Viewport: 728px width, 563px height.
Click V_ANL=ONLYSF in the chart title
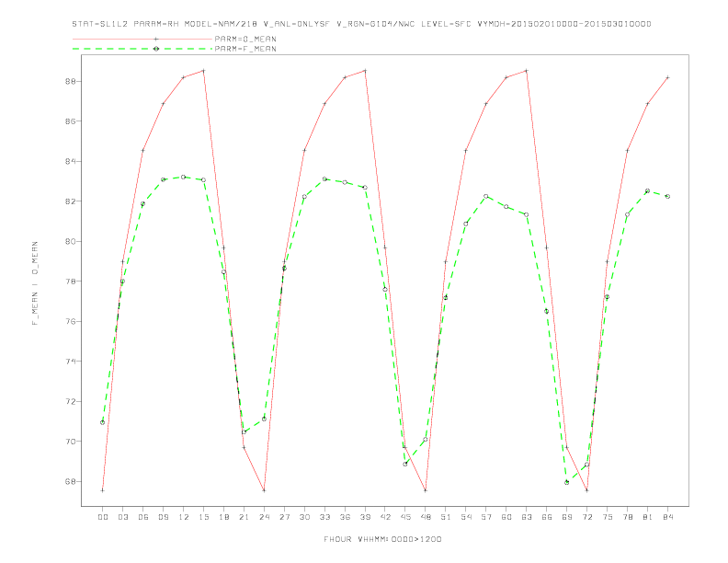pyautogui.click(x=296, y=24)
